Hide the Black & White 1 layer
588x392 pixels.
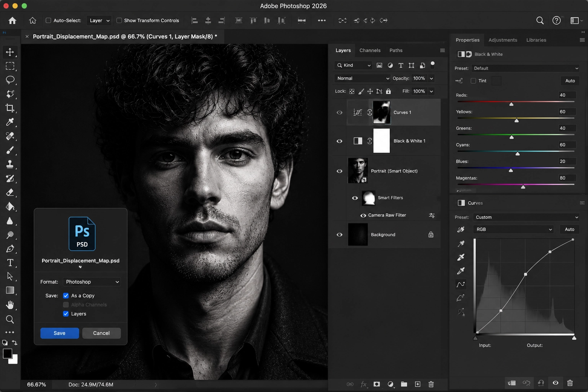coord(339,141)
